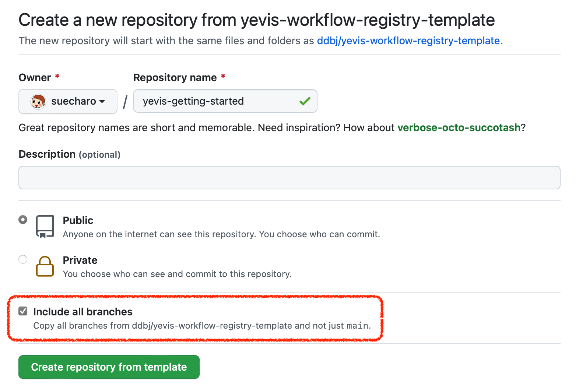Click the Repository name input field
The height and width of the screenshot is (392, 579).
(225, 101)
